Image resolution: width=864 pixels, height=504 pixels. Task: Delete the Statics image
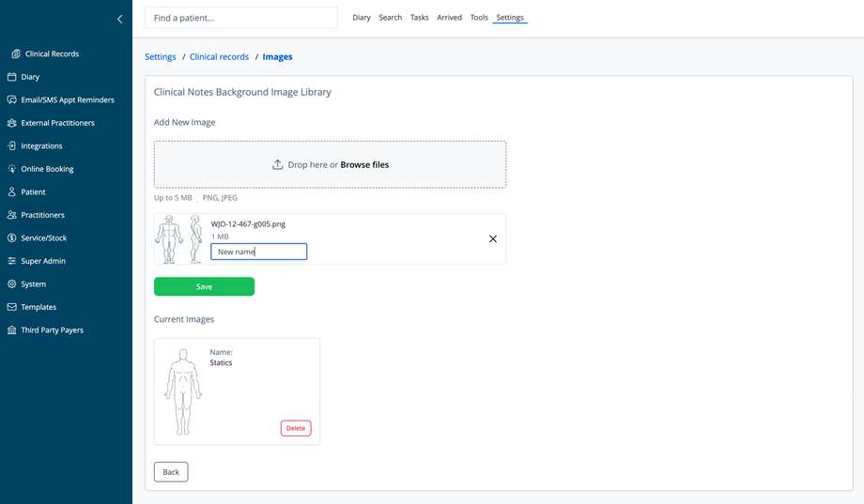pos(296,428)
